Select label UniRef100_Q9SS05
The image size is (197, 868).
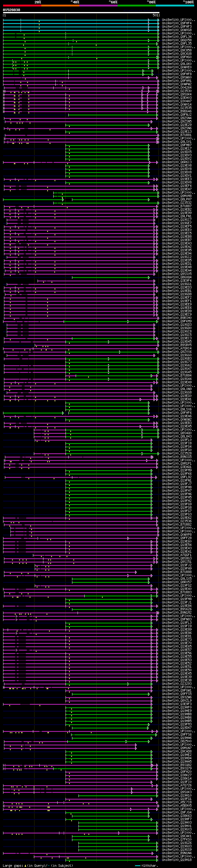(177, 274)
